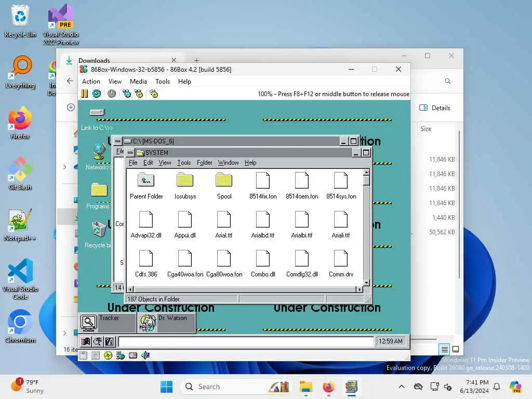
Task: Select the Programs folder on guest desktop
Action: pos(99,196)
